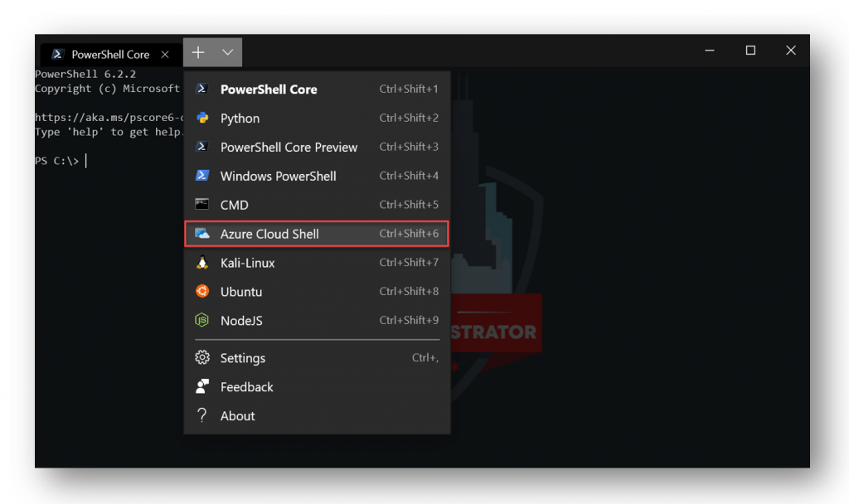Click the Ctrl+Shift+9 shortcut label
The image size is (849, 504).
tap(409, 320)
